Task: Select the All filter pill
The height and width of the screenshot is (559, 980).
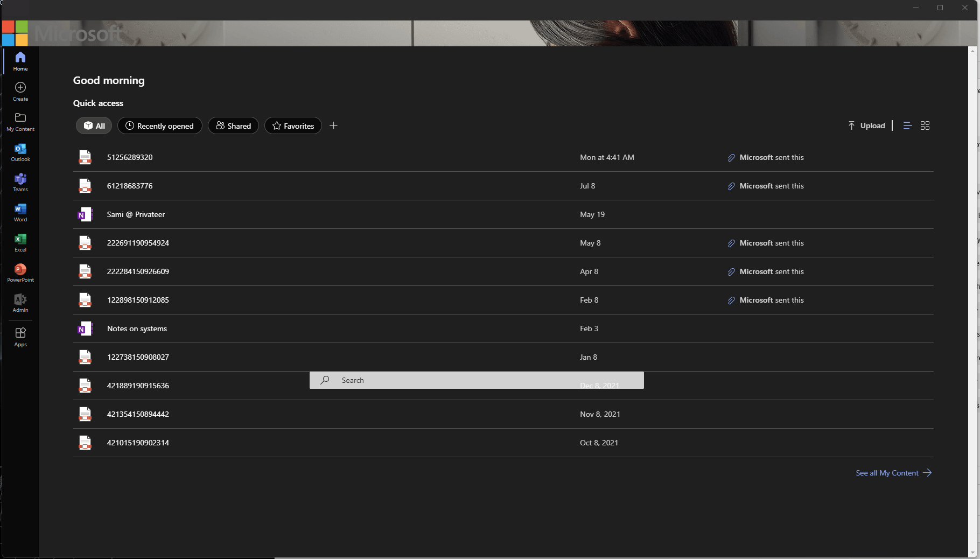Action: pyautogui.click(x=94, y=125)
